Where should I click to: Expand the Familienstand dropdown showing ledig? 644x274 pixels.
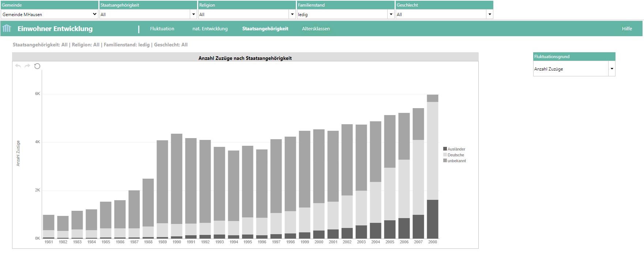point(391,14)
